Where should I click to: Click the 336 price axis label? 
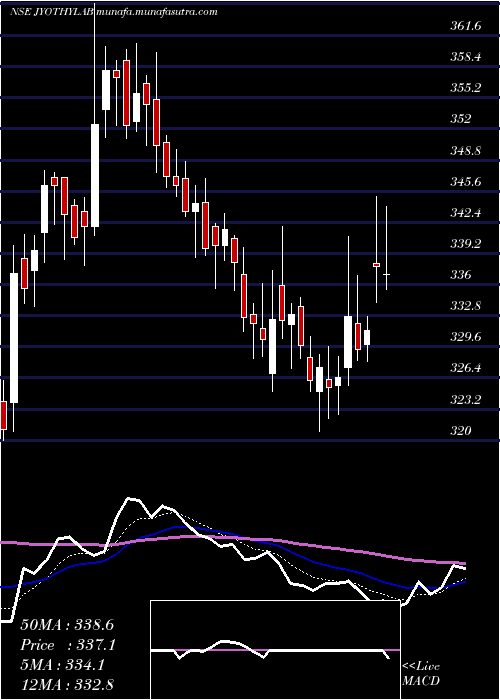[462, 275]
